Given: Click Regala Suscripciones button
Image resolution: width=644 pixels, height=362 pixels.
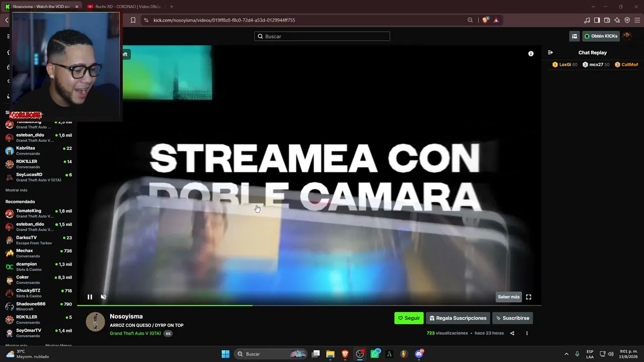Looking at the screenshot, I should tap(458, 318).
